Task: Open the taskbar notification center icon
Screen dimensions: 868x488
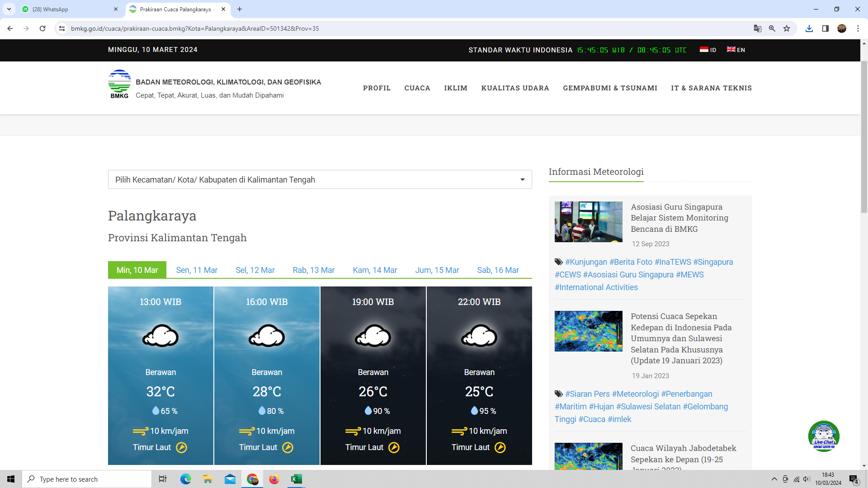Action: coord(854,479)
